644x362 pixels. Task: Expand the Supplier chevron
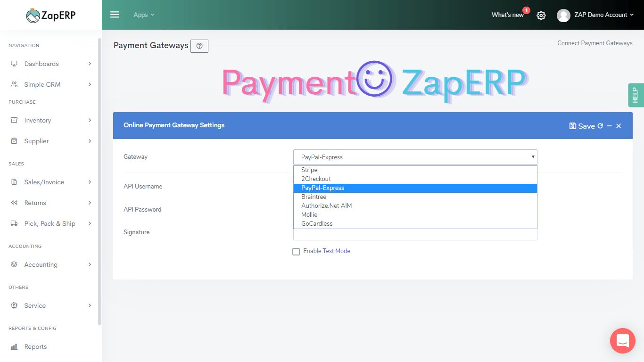point(90,141)
